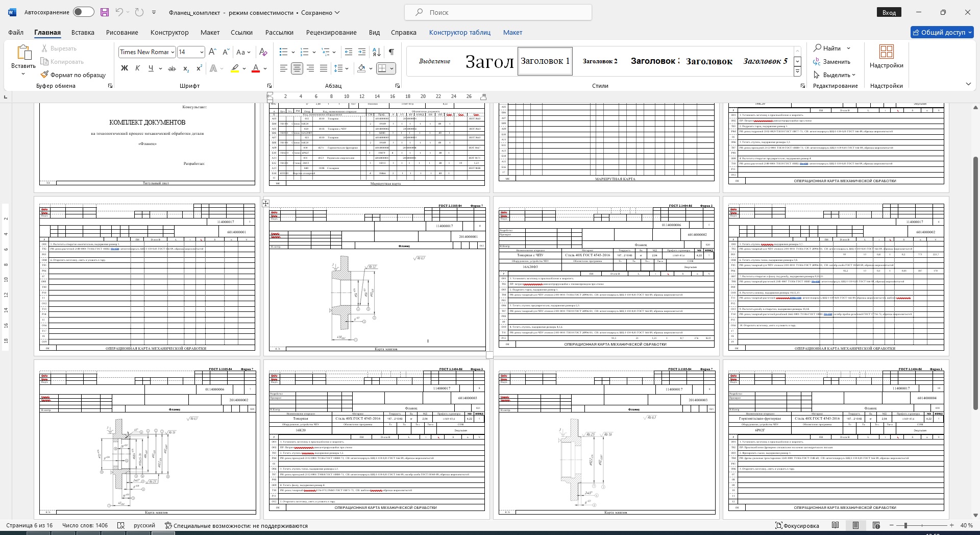The height and width of the screenshot is (535, 980).
Task: Toggle center paragraph alignment
Action: point(297,68)
